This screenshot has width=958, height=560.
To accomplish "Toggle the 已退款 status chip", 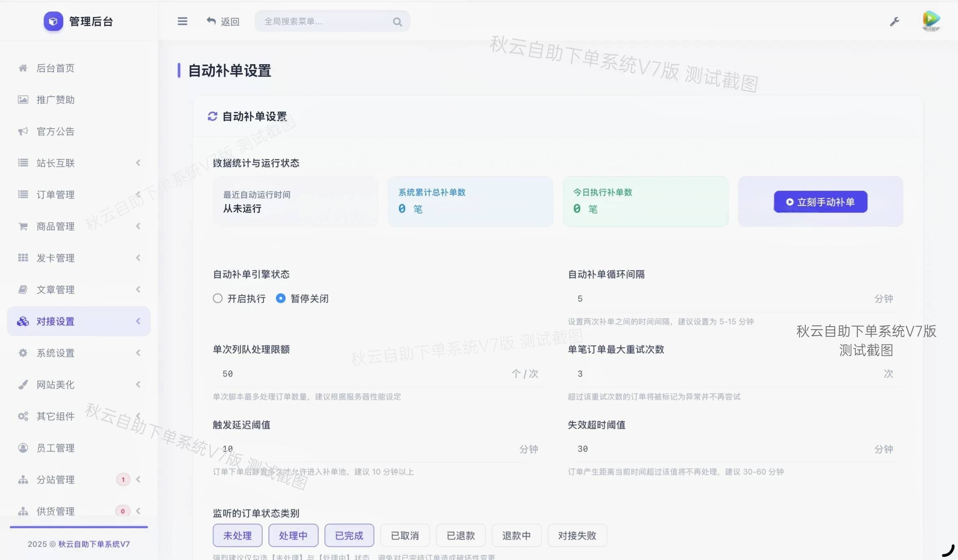I will (x=461, y=535).
